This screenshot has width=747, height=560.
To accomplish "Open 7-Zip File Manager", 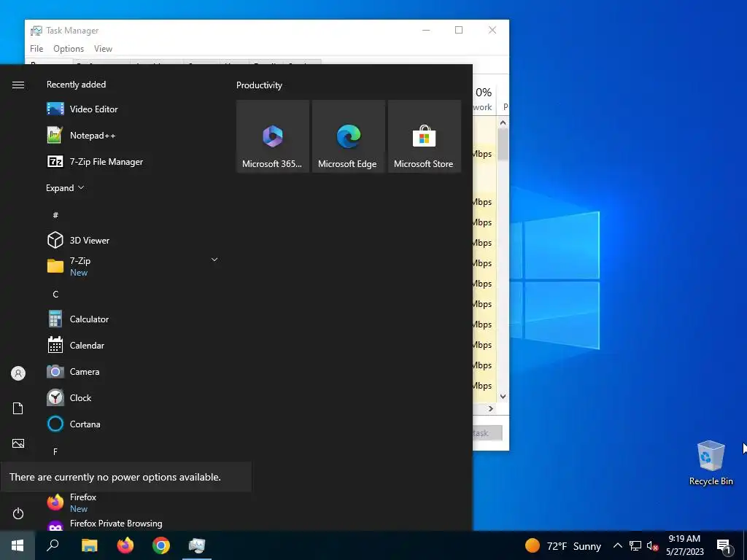I will (133, 161).
